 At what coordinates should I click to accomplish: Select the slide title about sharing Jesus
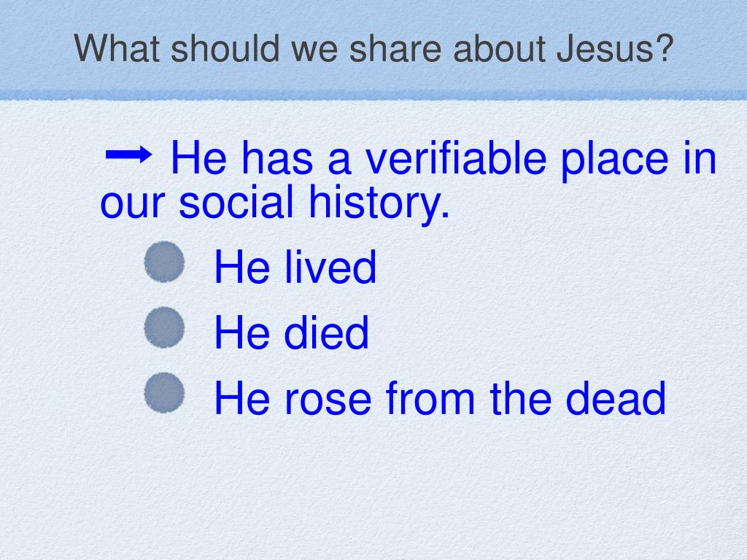point(373,49)
